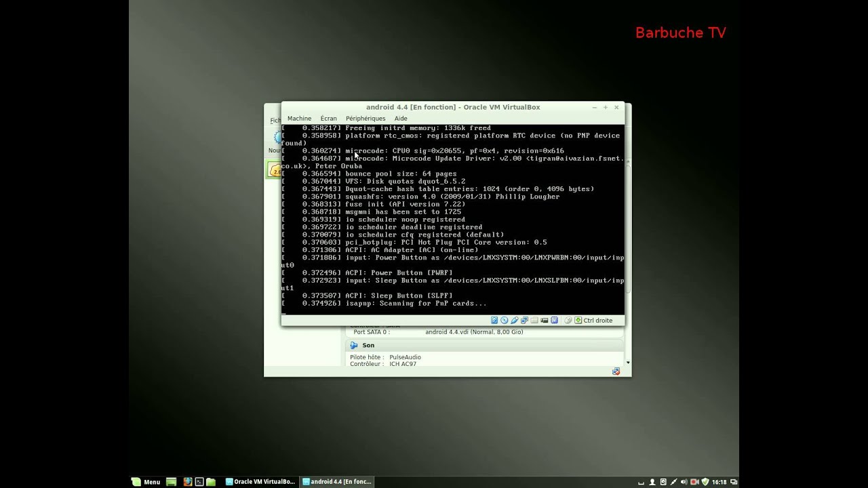Click the Port SATA 0 label
The height and width of the screenshot is (488, 868).
pos(371,332)
